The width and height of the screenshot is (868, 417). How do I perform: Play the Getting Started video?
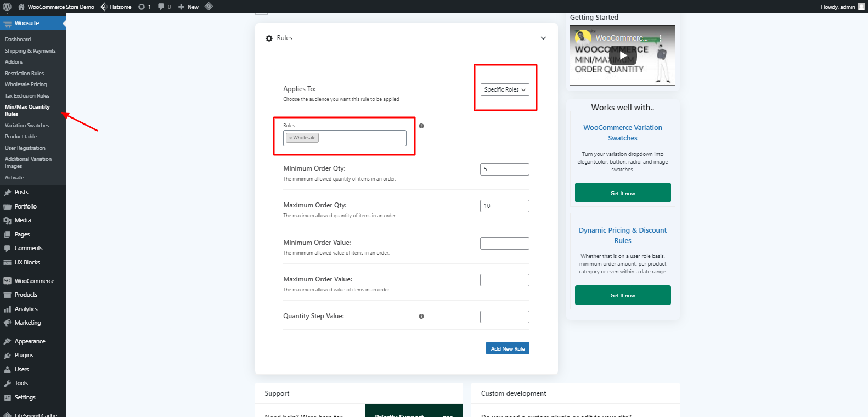(x=623, y=55)
